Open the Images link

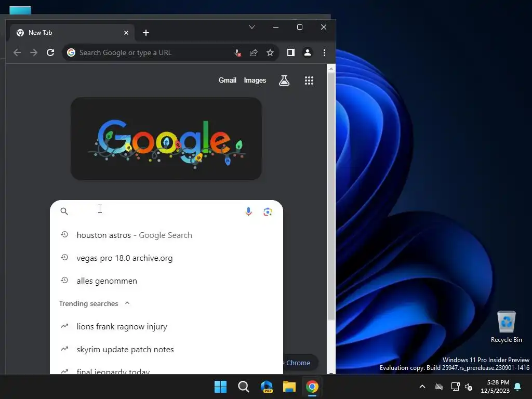[255, 81]
